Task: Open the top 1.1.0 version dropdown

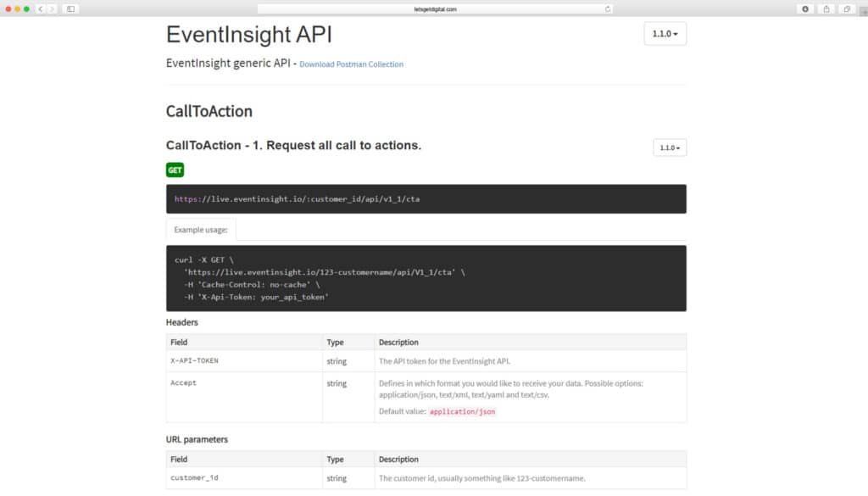Action: pos(665,34)
